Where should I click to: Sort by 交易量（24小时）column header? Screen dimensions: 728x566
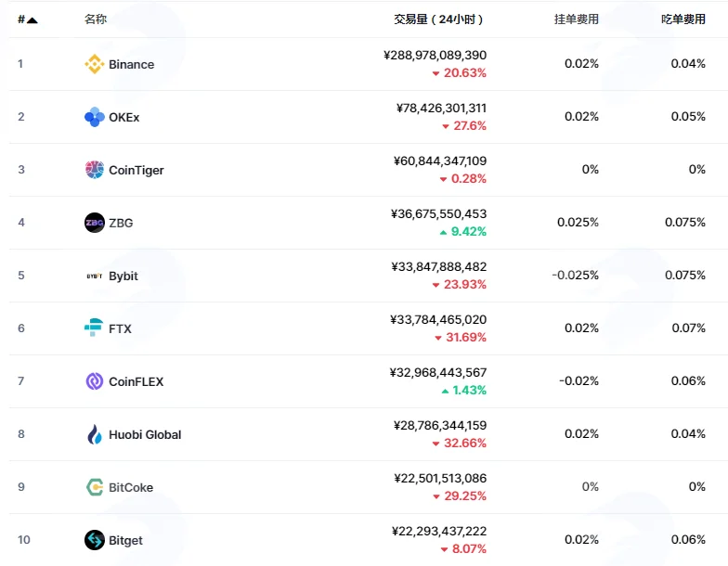click(438, 19)
